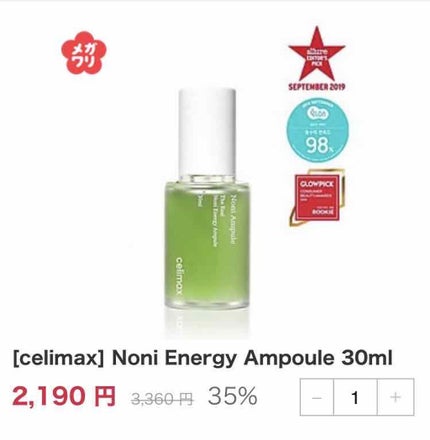Click the green ampoule bottle body
Image resolution: width=430 pixels, height=440 pixels.
click(207, 243)
